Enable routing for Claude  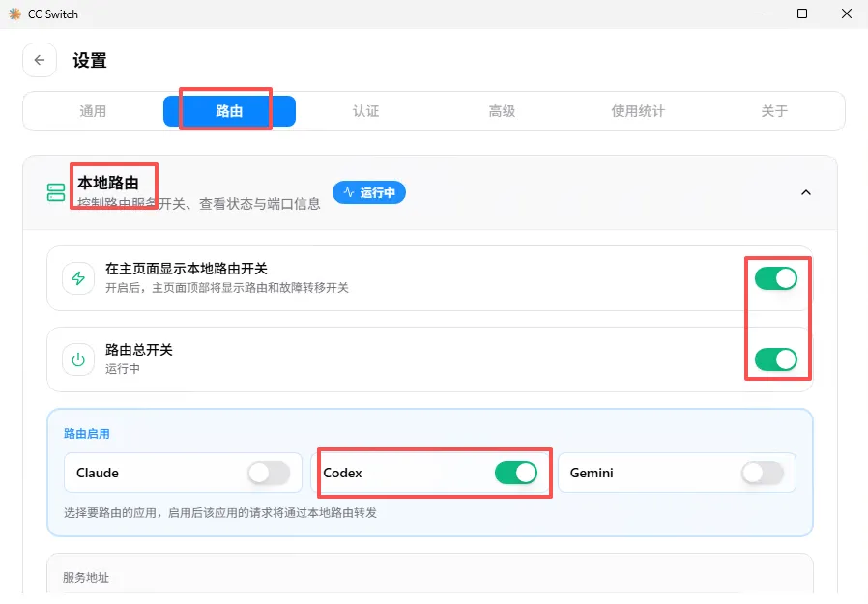pos(269,473)
